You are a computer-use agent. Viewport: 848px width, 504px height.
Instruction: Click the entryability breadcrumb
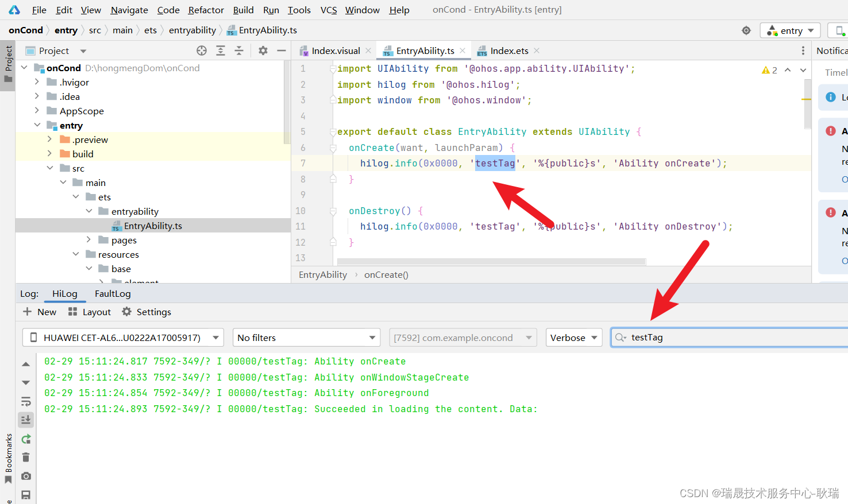click(192, 30)
